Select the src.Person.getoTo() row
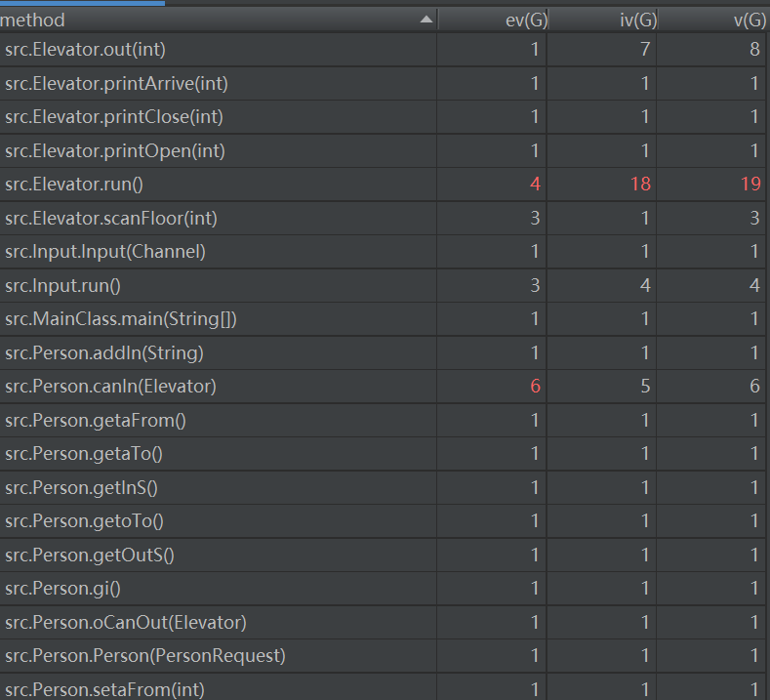 [383, 520]
